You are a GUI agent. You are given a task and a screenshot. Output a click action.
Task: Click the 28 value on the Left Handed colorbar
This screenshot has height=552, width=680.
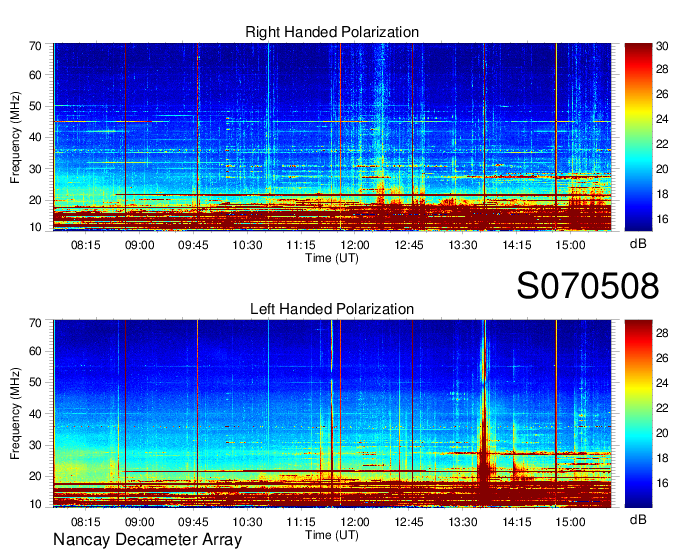[662, 333]
